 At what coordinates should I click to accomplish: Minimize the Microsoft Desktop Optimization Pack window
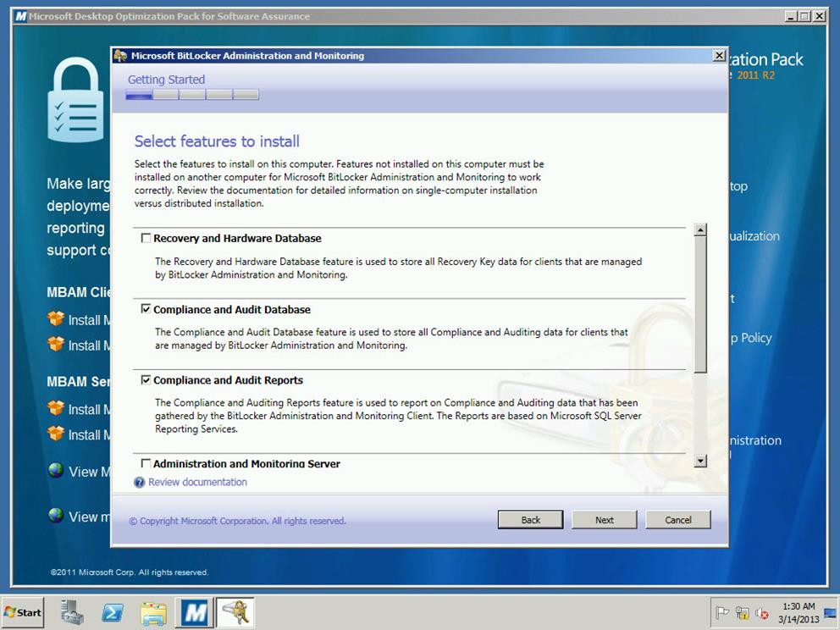(791, 16)
